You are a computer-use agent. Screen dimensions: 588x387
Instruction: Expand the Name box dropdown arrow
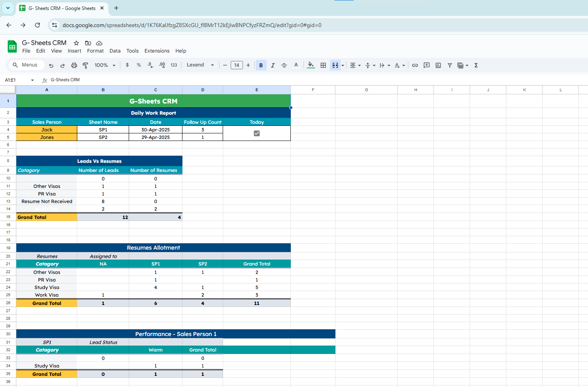(x=32, y=80)
